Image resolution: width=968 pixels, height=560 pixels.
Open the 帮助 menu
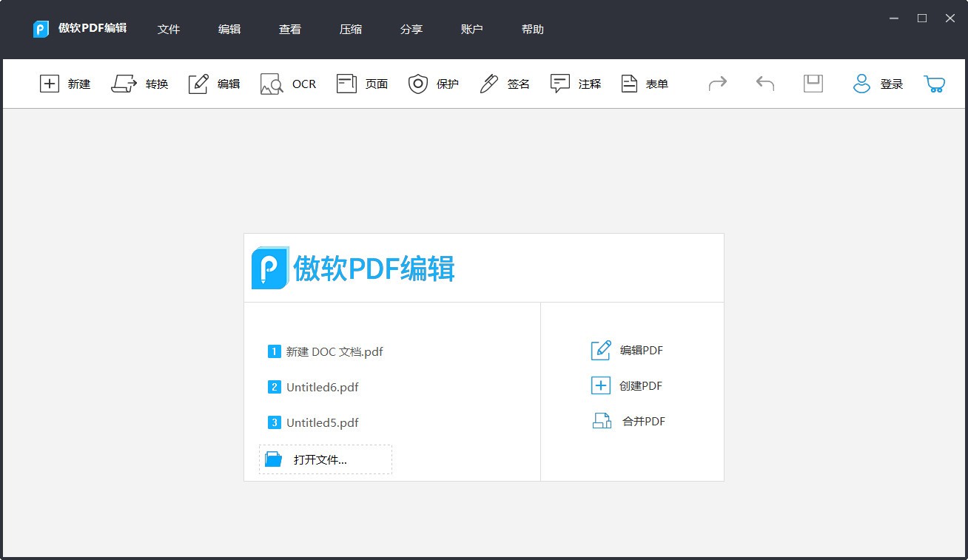(533, 30)
